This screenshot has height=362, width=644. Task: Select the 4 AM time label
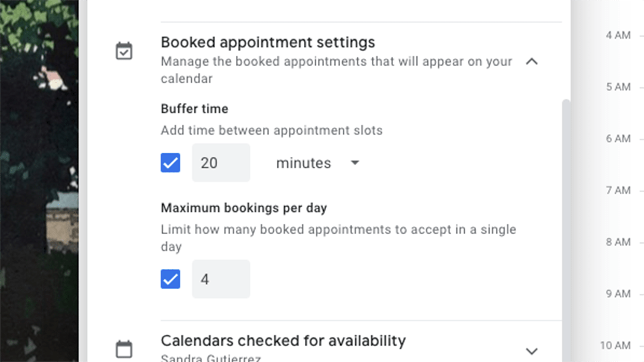click(618, 35)
